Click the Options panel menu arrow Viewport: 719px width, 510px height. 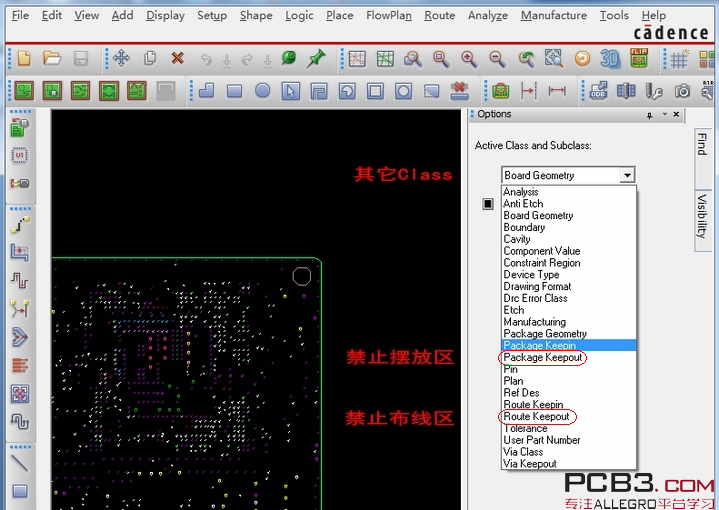[x=664, y=114]
